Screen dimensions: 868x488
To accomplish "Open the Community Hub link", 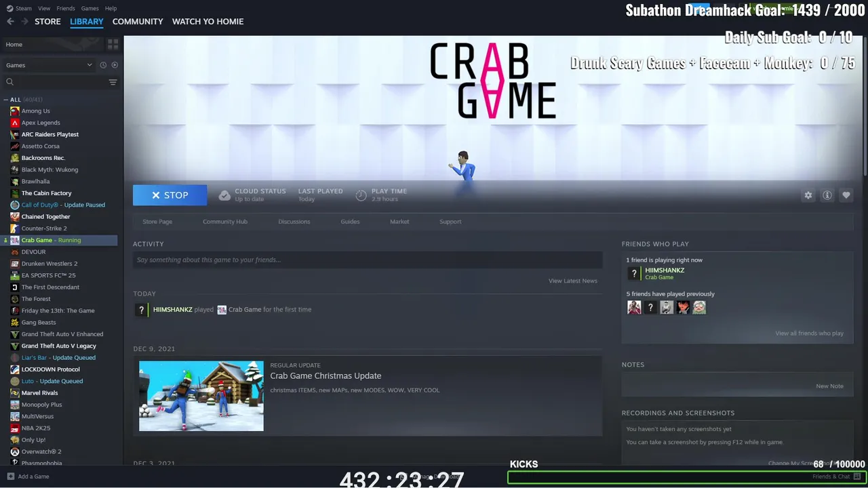I will tap(225, 222).
